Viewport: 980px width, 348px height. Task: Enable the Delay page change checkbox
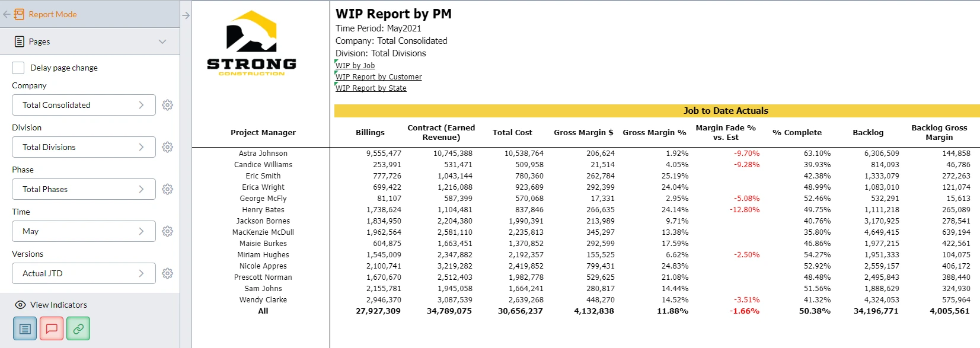[18, 68]
